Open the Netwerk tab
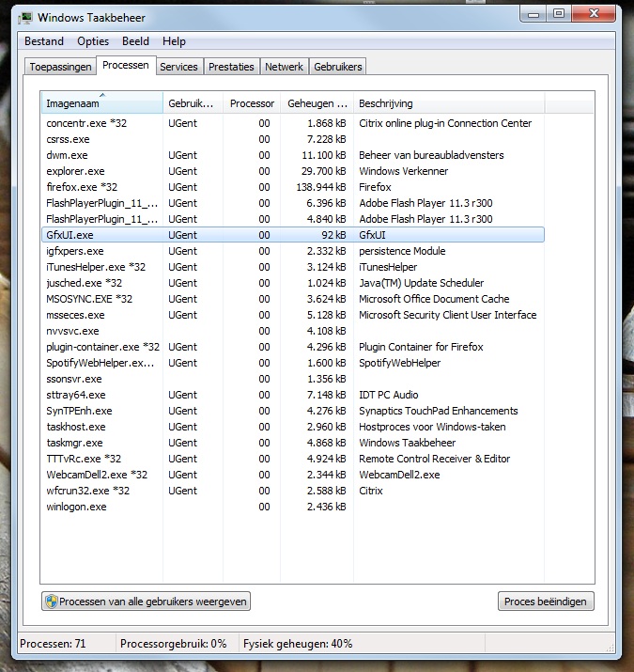634x672 pixels. click(284, 67)
